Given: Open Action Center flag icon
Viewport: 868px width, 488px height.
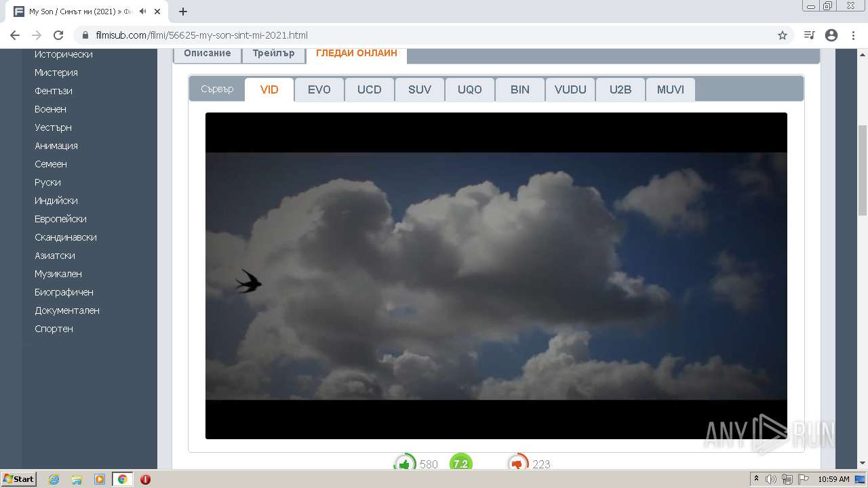Looking at the screenshot, I should click(x=803, y=479).
